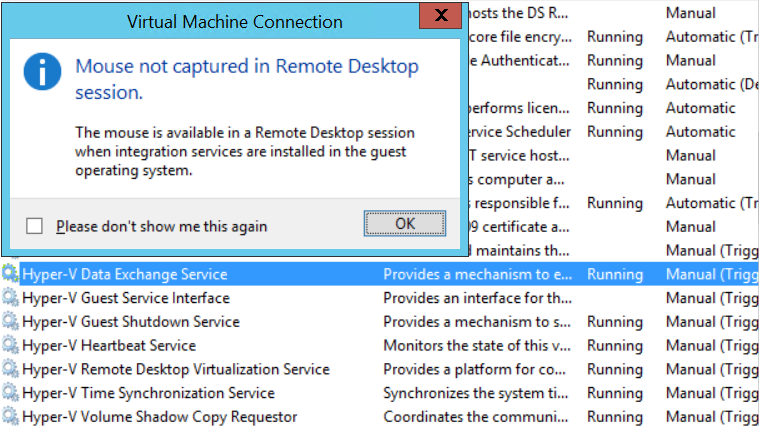Click gear icon of Hyper-V Time Synchronization Service
759x426 pixels.
(10, 394)
